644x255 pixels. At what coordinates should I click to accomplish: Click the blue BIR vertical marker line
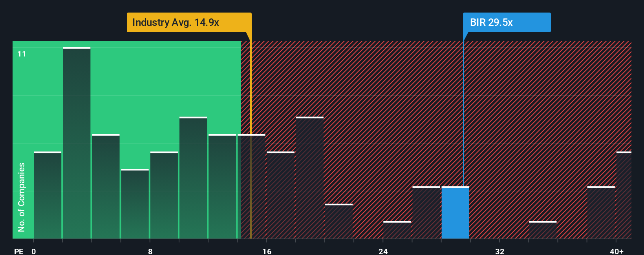[463, 114]
